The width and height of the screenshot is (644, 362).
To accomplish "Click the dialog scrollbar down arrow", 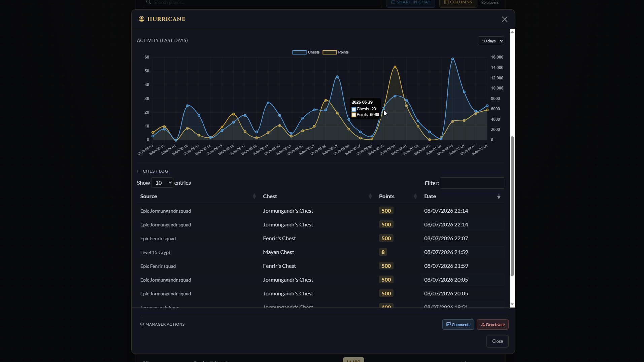I will tap(512, 304).
